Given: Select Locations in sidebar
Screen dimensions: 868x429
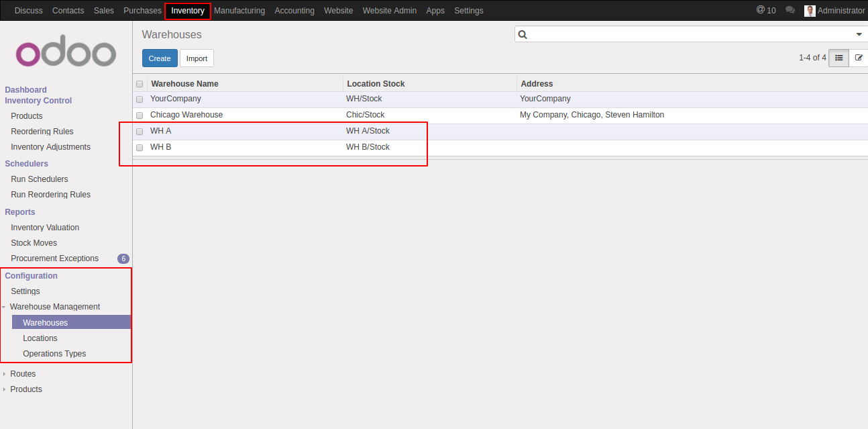Looking at the screenshot, I should (x=40, y=338).
